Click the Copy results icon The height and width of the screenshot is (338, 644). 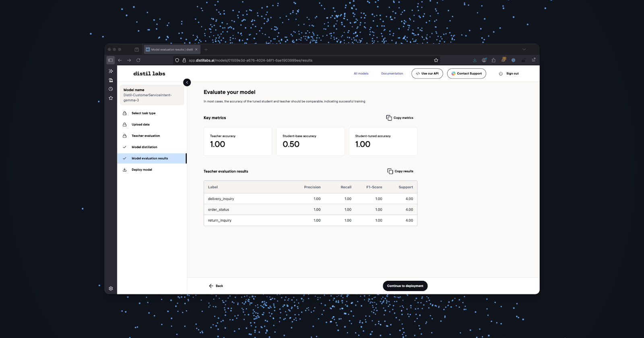[x=390, y=171]
